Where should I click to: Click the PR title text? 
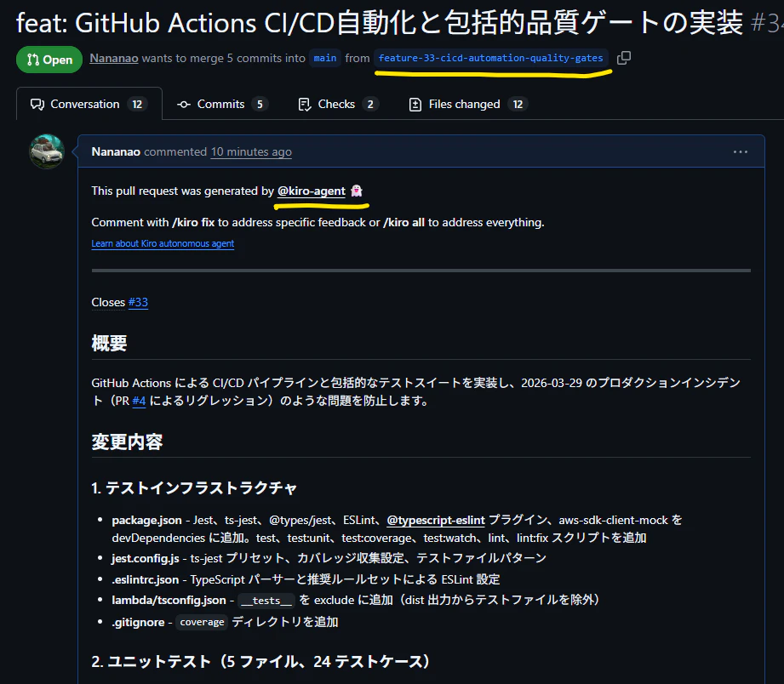coord(379,23)
